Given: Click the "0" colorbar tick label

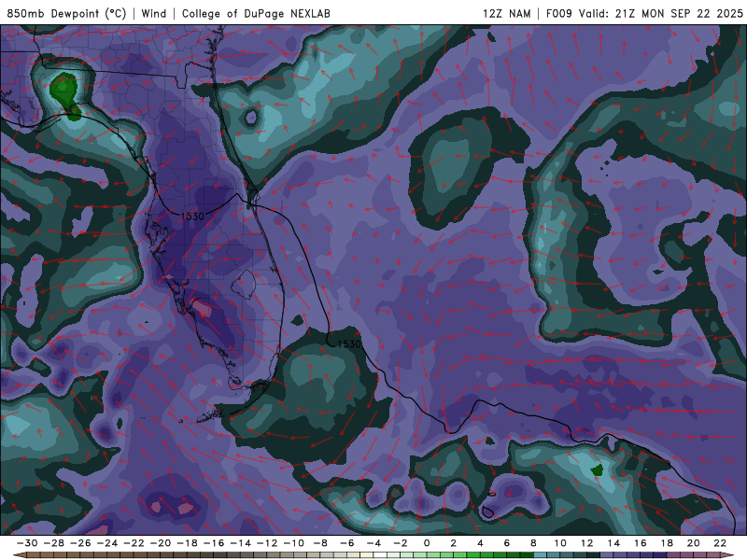Looking at the screenshot, I should click(x=427, y=543).
